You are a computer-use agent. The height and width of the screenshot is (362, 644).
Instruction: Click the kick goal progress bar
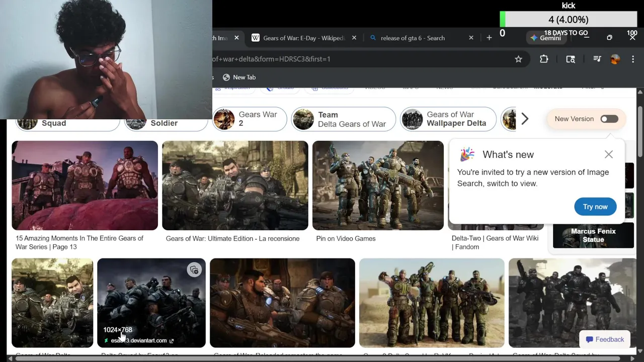pyautogui.click(x=568, y=20)
